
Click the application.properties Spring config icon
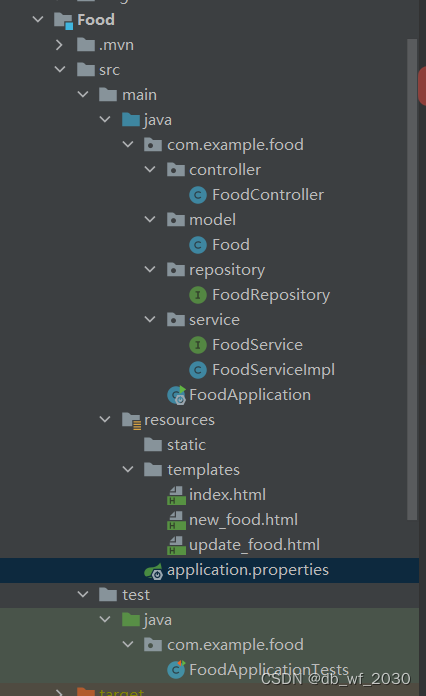(154, 570)
